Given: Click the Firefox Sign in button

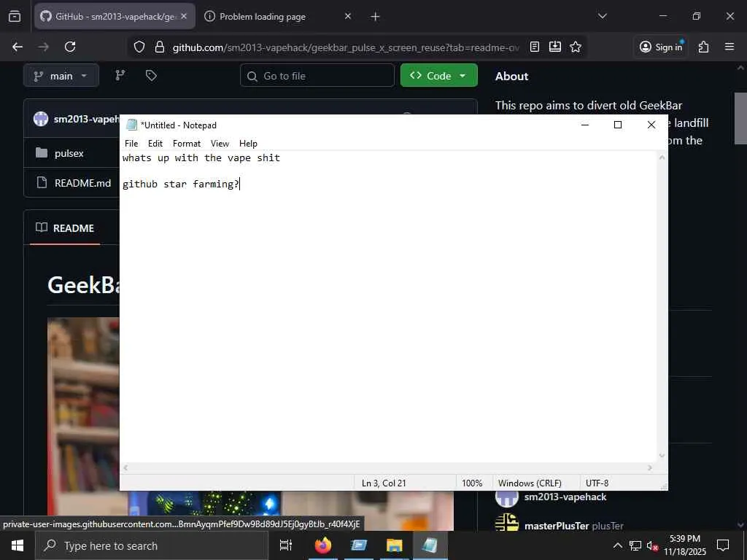Looking at the screenshot, I should [x=662, y=47].
